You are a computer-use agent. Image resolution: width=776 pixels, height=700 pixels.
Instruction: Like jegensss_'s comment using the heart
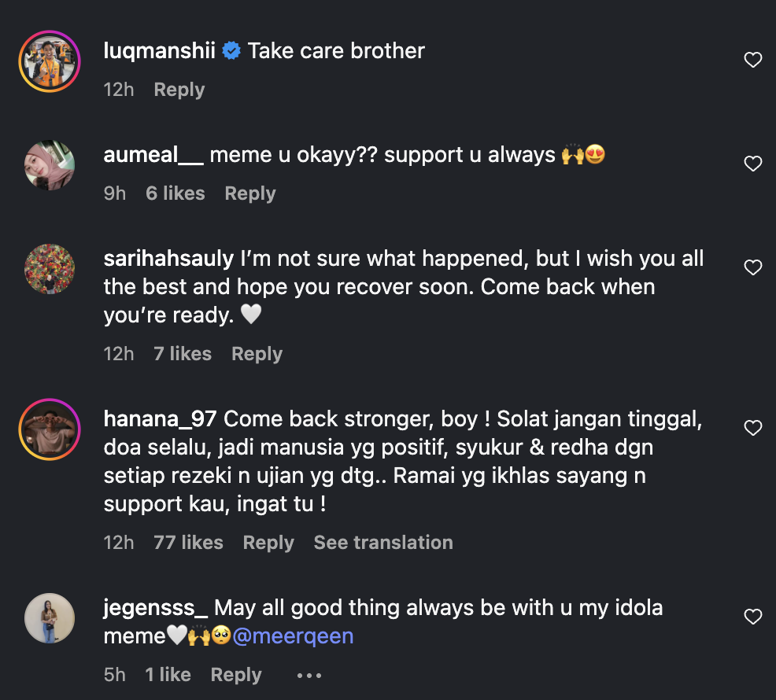pos(753,617)
